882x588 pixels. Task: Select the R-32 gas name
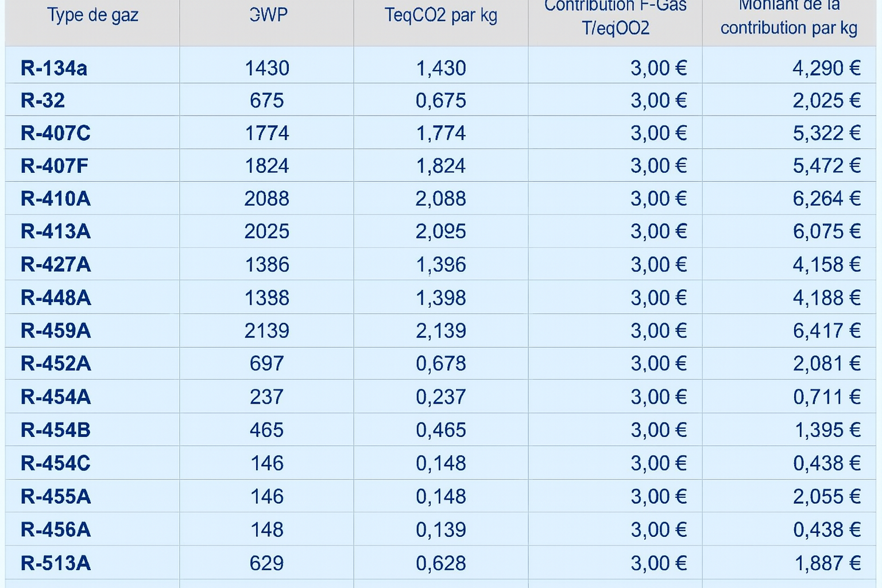pyautogui.click(x=43, y=100)
